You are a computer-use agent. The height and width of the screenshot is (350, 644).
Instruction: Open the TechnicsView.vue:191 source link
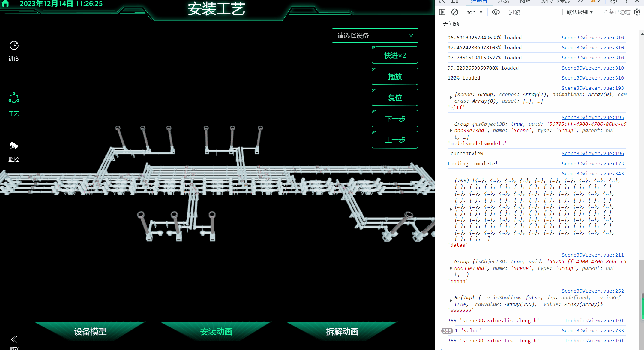tap(594, 321)
